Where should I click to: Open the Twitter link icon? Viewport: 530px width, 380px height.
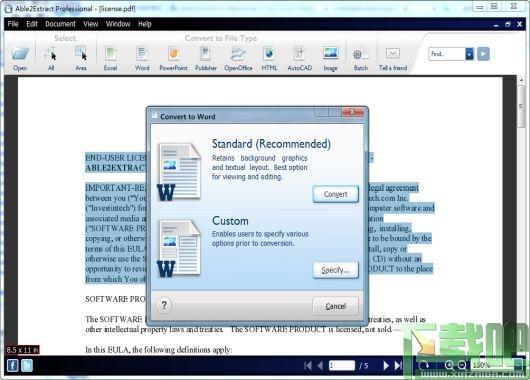[x=27, y=365]
